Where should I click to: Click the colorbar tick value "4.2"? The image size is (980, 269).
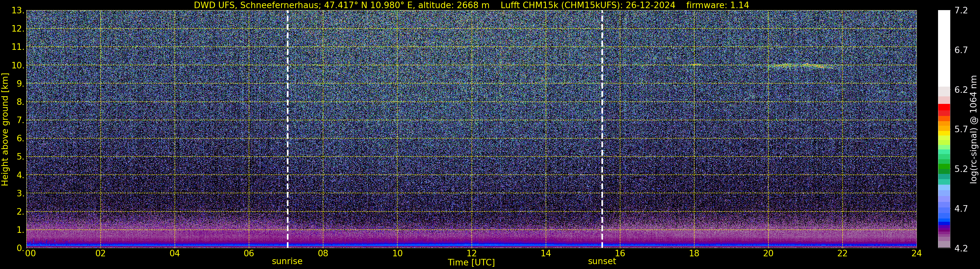961,248
